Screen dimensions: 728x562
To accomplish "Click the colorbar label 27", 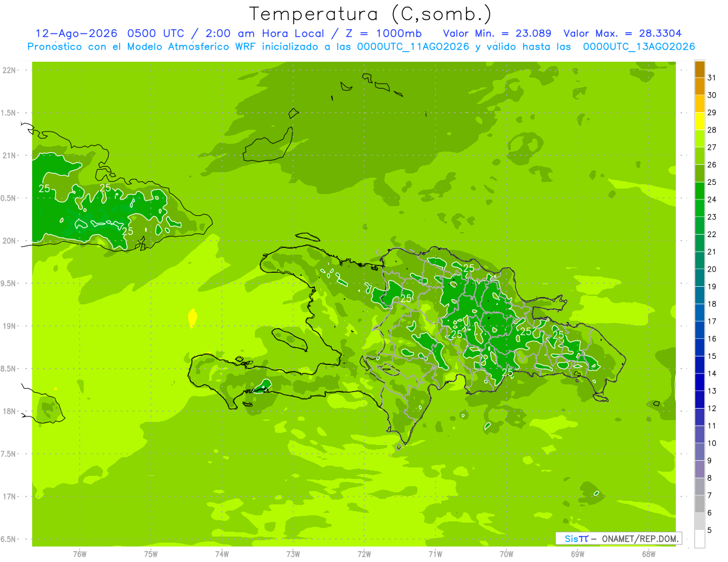I will 712,147.
